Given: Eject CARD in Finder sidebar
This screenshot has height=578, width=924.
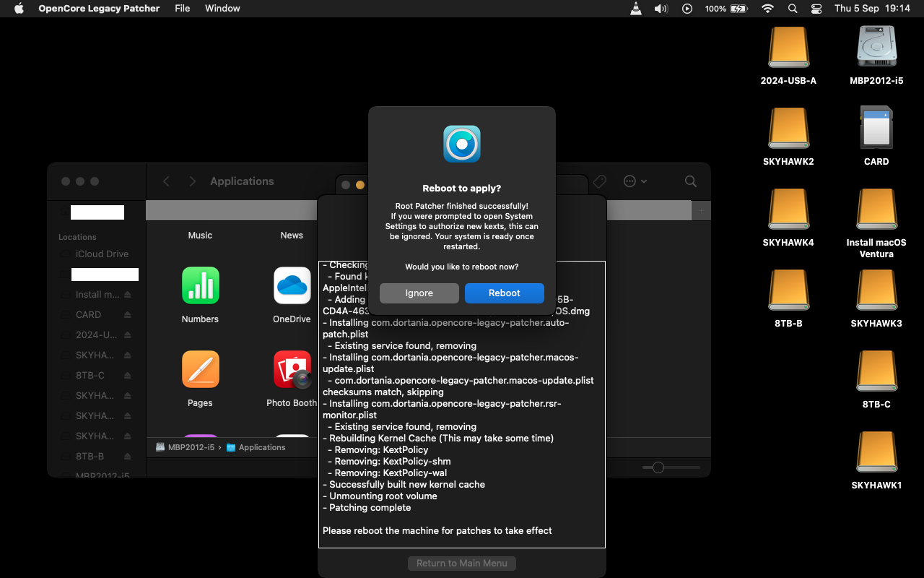Looking at the screenshot, I should 127,315.
